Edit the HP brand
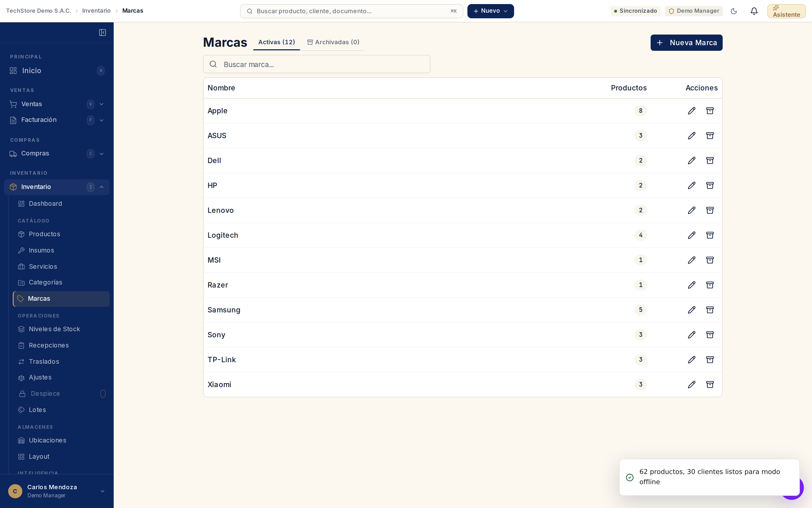The image size is (812, 508). 691,185
